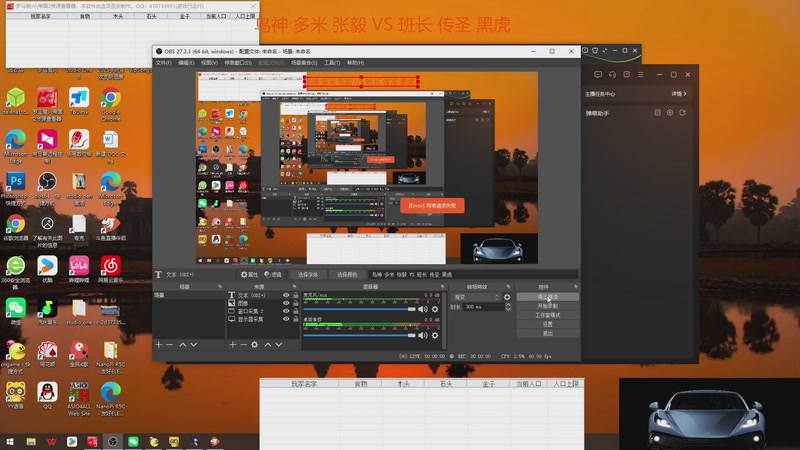Move scene down in Scenes panel
Image resolution: width=800 pixels, height=450 pixels.
[194, 345]
